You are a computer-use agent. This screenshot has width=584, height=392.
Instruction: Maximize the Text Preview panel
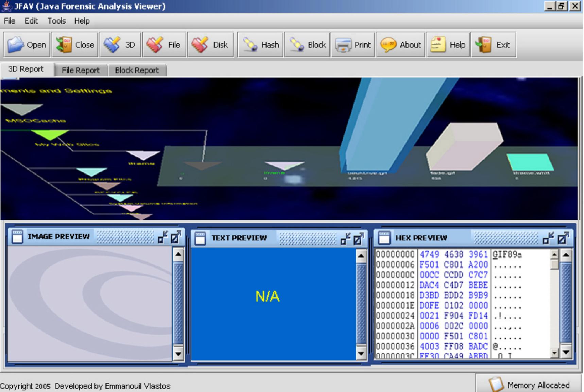pyautogui.click(x=358, y=239)
